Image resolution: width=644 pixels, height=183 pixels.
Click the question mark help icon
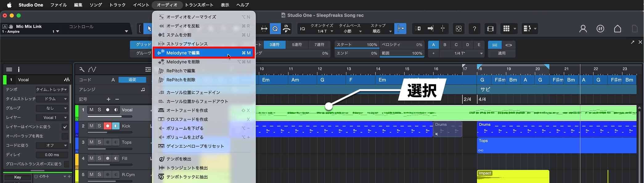[x=474, y=29]
